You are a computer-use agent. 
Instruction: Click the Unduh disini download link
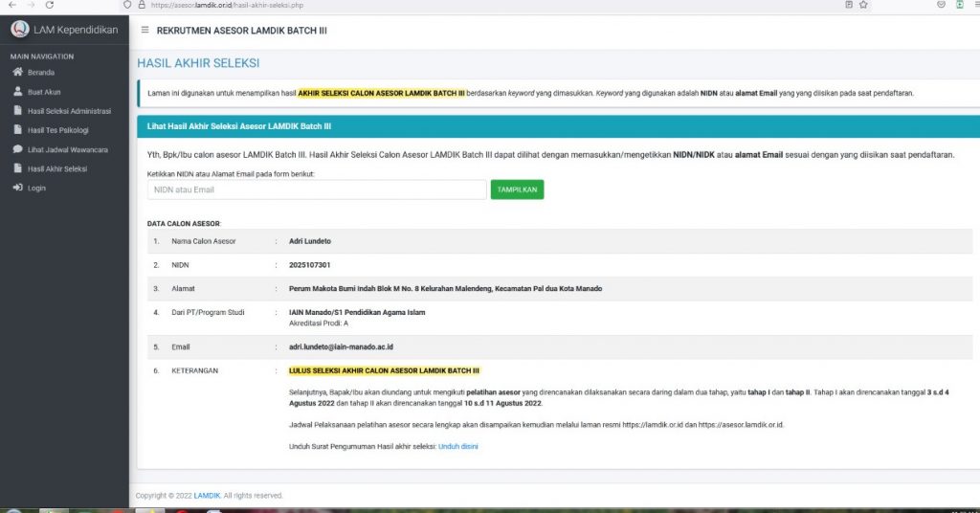[x=457, y=447]
